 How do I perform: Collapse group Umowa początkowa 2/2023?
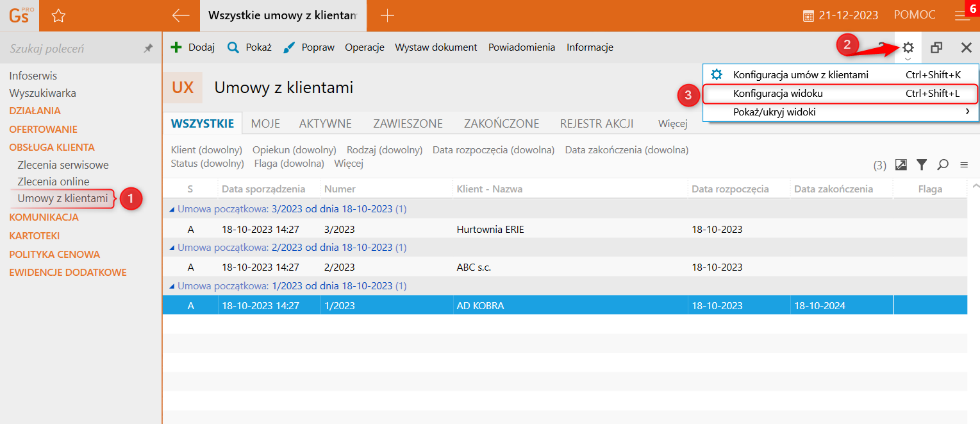point(172,248)
